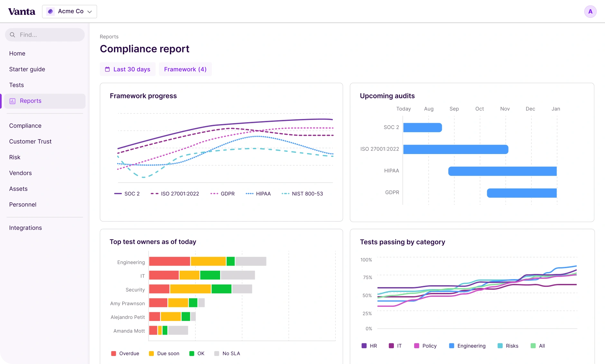Click the Engineering blue color swatch in legend
The image size is (605, 364).
click(x=451, y=346)
